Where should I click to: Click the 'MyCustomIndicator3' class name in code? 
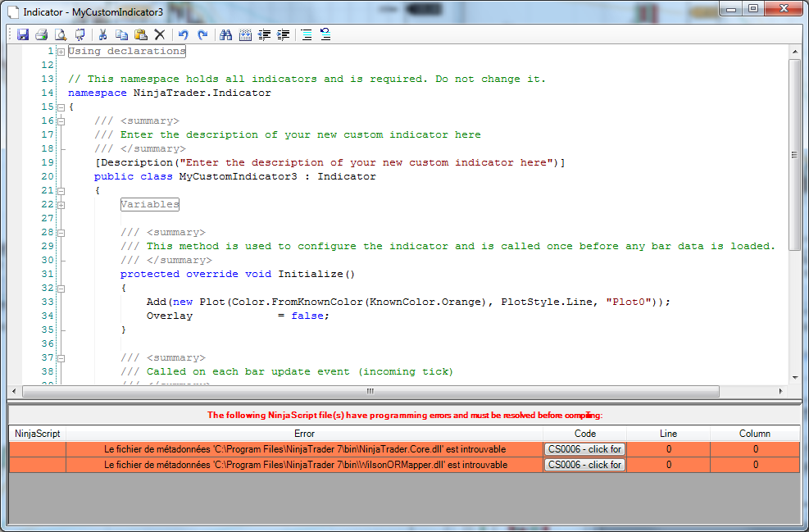coord(238,176)
